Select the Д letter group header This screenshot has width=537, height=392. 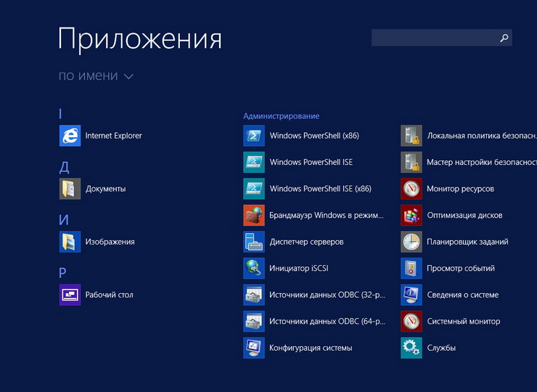click(x=64, y=167)
